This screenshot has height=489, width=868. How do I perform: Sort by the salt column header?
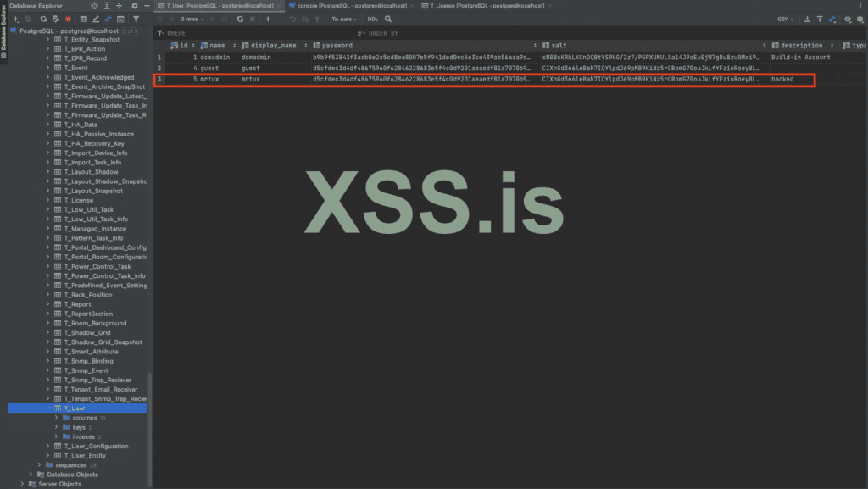click(x=654, y=46)
